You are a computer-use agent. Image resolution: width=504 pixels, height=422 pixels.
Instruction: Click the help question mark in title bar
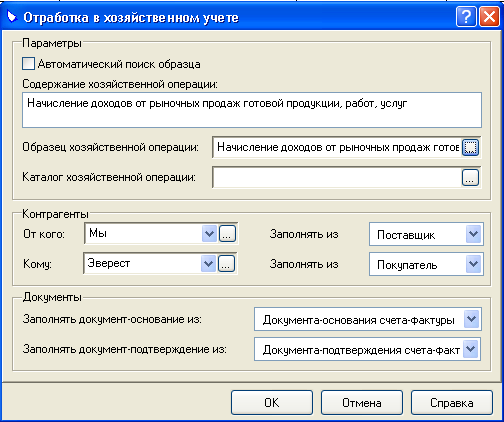(x=466, y=16)
